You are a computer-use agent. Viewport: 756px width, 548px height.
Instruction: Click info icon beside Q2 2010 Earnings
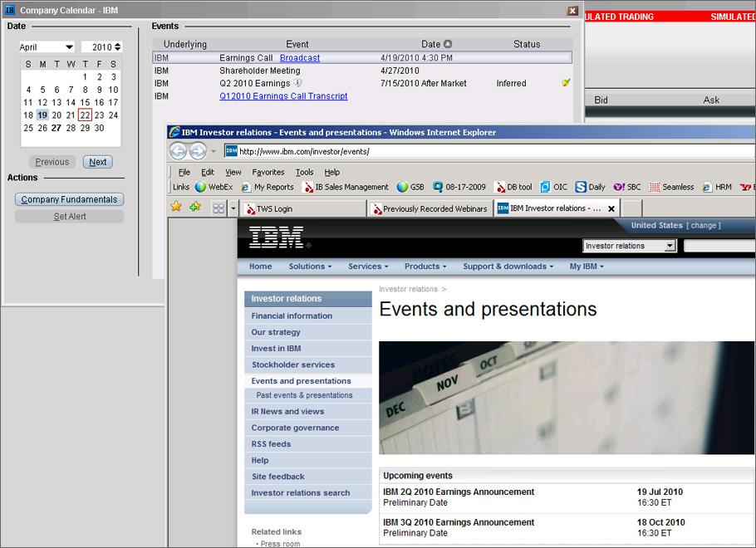coord(297,83)
